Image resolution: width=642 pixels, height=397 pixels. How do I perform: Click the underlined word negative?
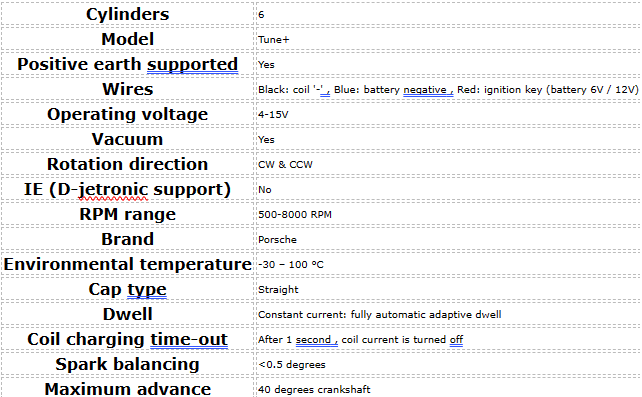point(425,90)
